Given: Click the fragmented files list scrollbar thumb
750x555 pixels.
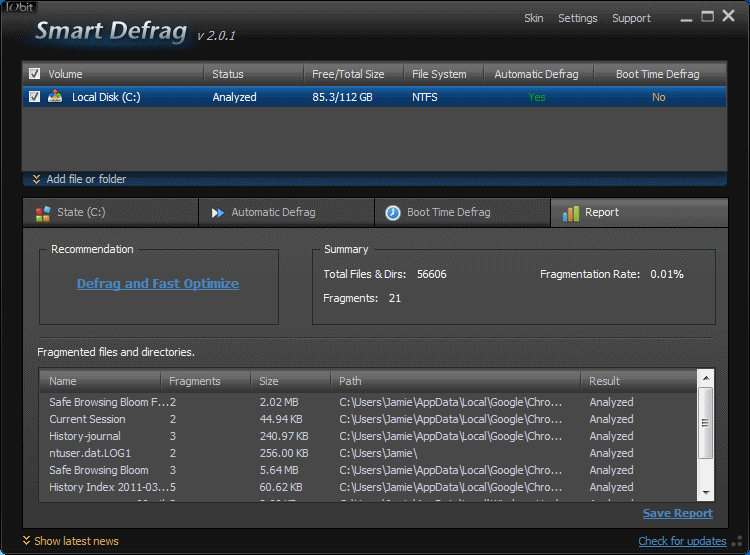Looking at the screenshot, I should (x=706, y=423).
